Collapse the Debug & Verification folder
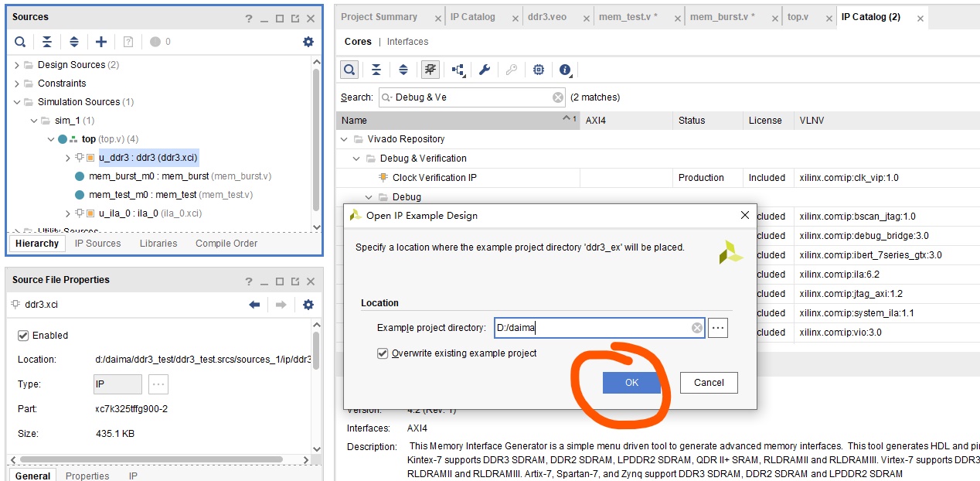 click(x=356, y=159)
